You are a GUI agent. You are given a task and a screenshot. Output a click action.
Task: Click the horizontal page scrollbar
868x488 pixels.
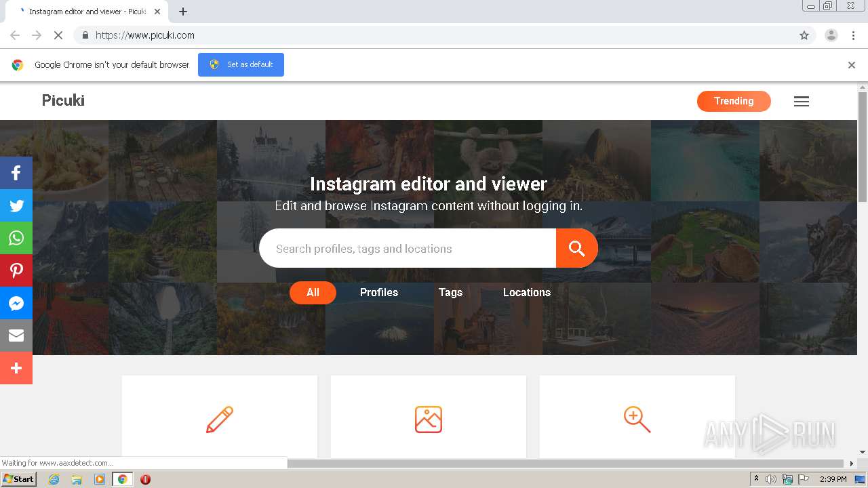tap(566, 464)
